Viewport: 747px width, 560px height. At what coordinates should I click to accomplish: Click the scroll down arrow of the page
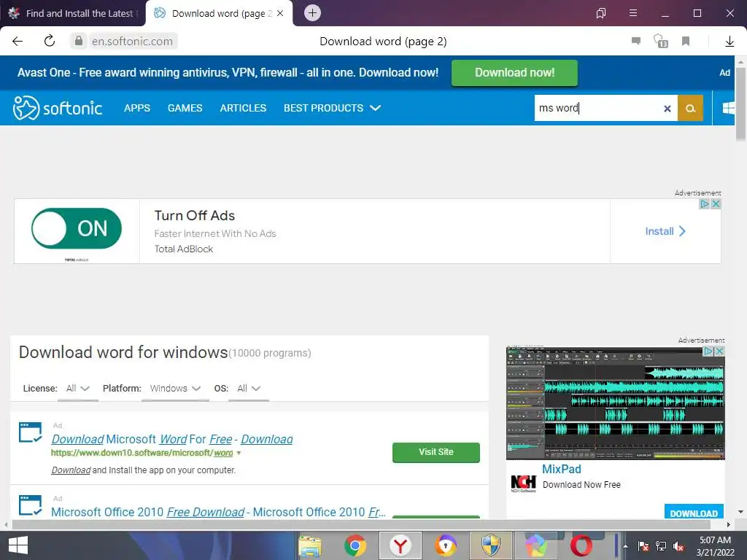[740, 512]
